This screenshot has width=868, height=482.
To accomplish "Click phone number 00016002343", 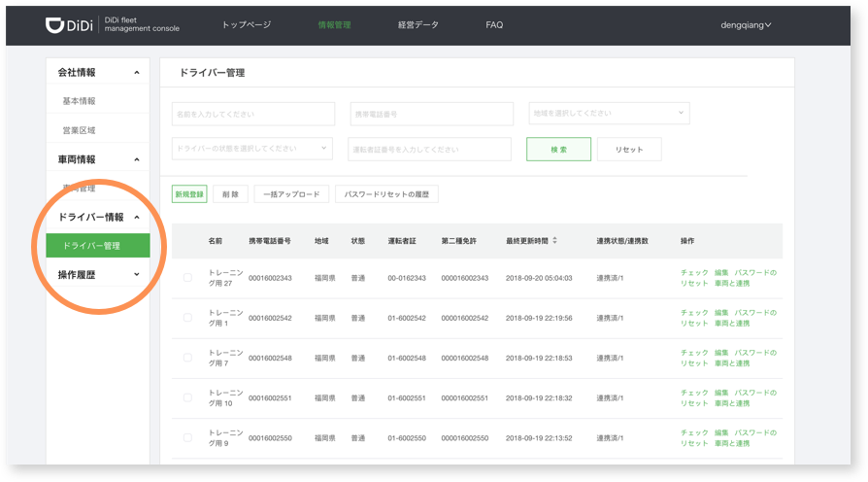I will coord(270,278).
